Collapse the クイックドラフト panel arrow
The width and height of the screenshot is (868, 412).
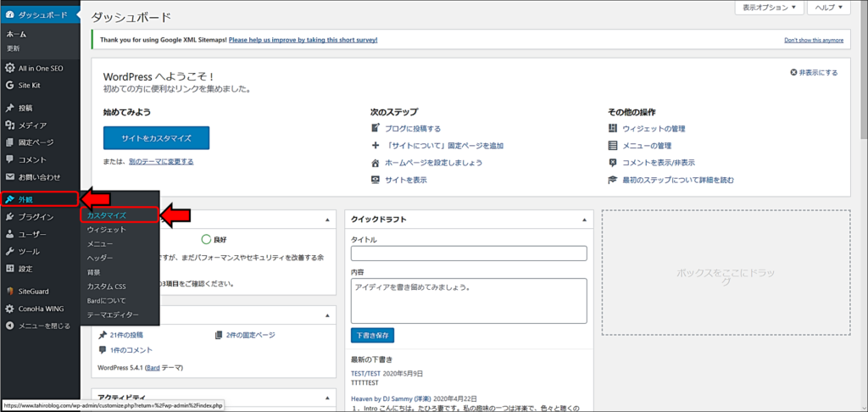click(584, 220)
